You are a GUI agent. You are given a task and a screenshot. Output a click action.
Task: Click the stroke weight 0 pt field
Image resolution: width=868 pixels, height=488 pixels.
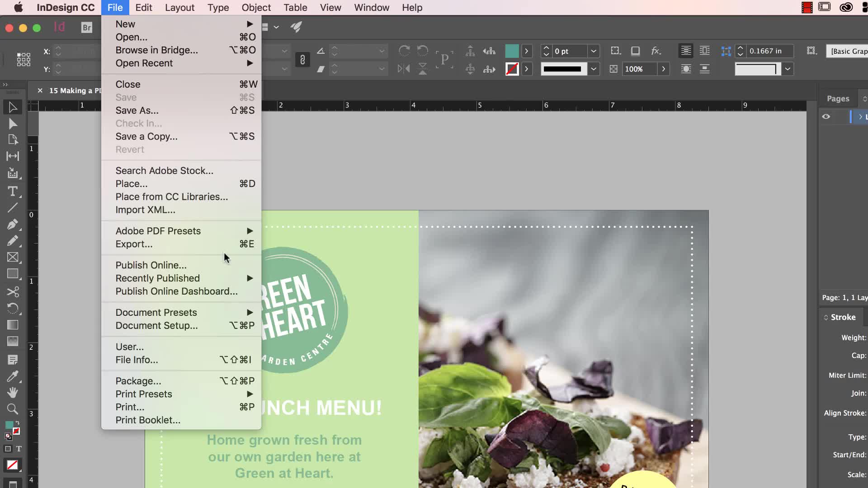[x=570, y=51]
